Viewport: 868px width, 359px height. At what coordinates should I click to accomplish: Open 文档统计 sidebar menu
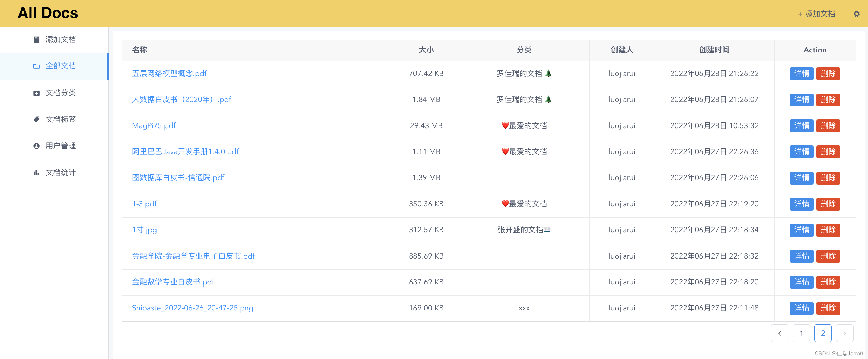pos(54,173)
